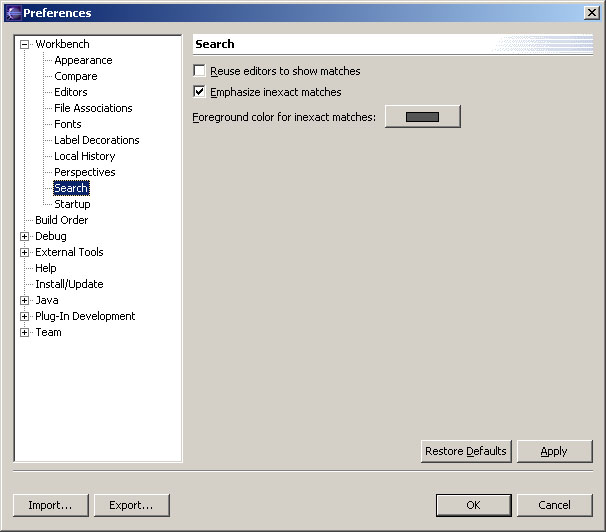The image size is (606, 532).
Task: Collapse the Workbench tree node
Action: (x=24, y=44)
